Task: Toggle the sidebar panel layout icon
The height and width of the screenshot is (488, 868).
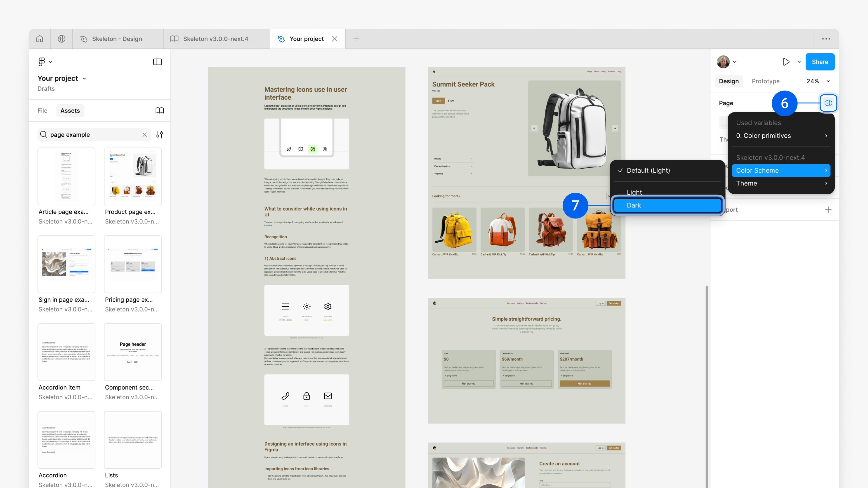Action: coord(157,62)
